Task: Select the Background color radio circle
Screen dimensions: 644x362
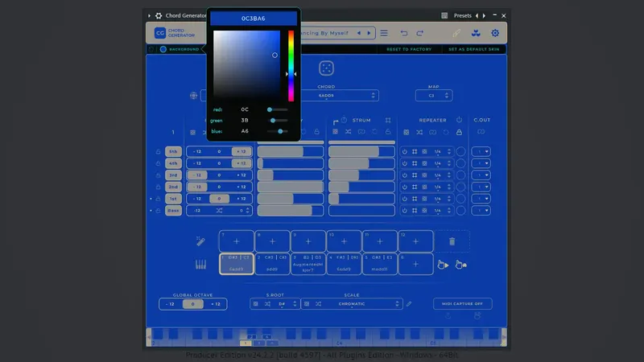Action: click(x=163, y=49)
